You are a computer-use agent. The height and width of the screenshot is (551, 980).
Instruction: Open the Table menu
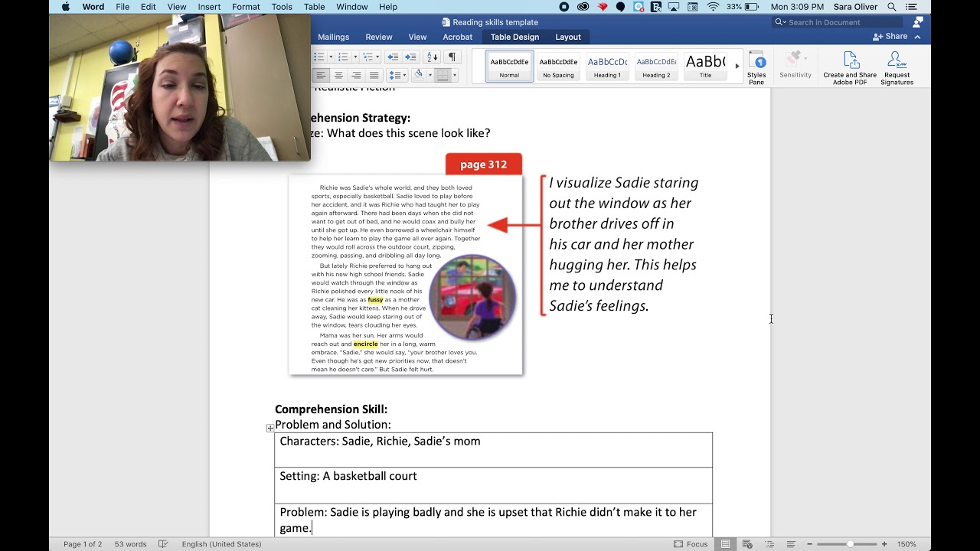314,7
